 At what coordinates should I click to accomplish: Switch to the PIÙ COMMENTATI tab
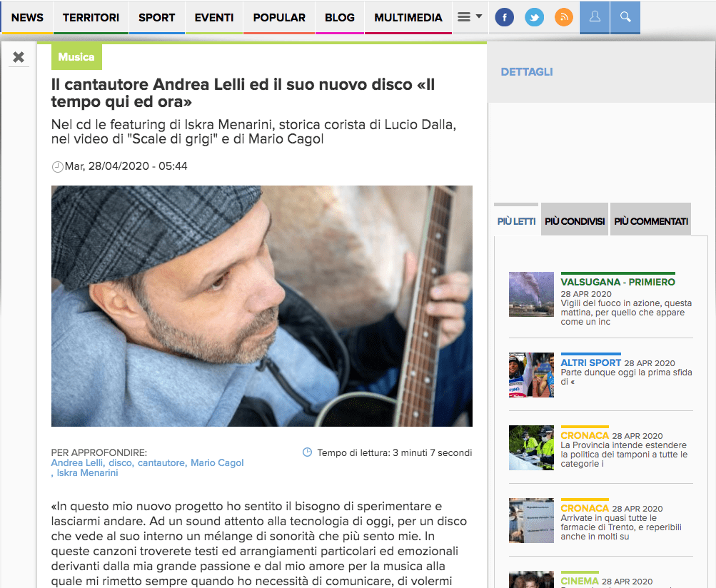[651, 221]
